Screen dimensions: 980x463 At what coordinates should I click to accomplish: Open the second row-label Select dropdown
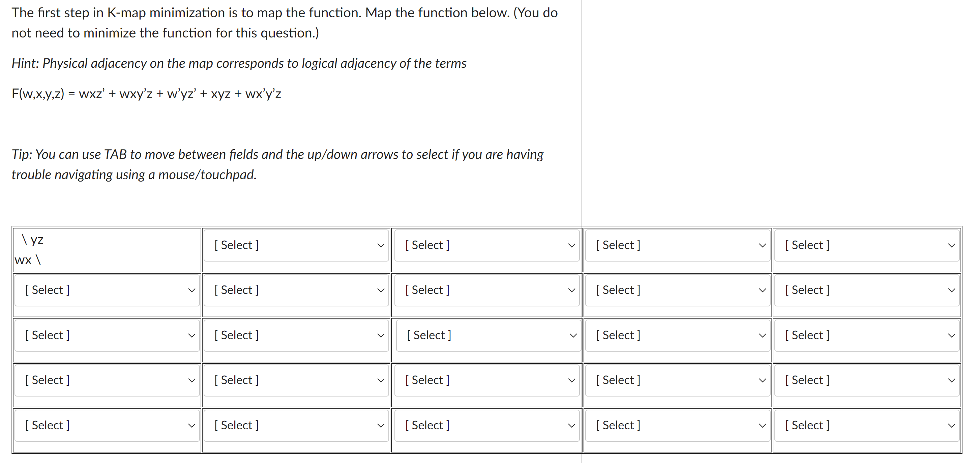(107, 335)
